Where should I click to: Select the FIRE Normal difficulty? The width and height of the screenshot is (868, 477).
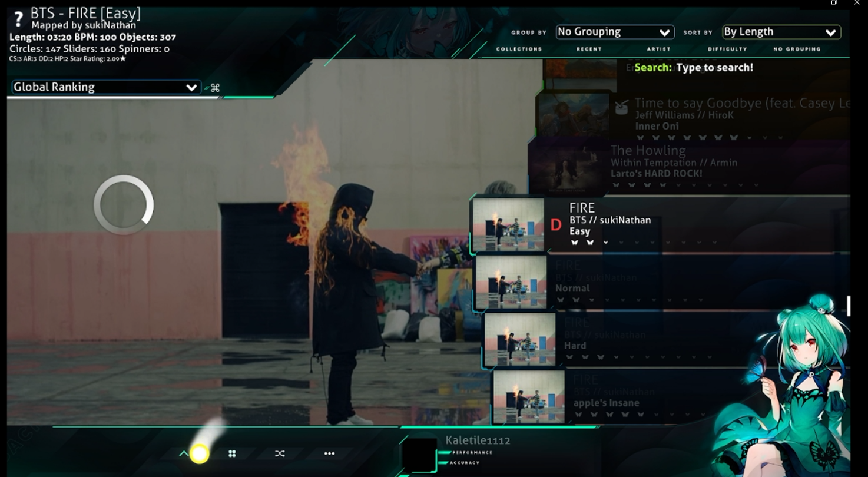pos(662,282)
